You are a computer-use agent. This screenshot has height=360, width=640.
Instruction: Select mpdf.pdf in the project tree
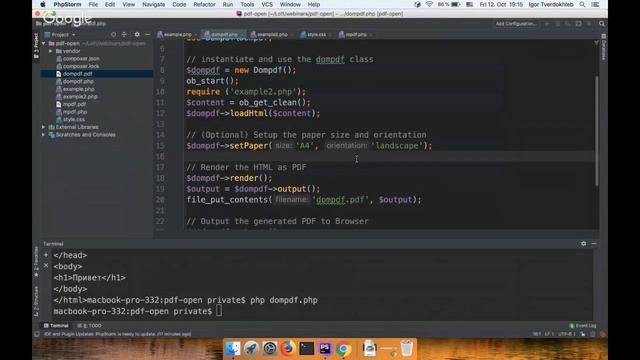point(74,104)
